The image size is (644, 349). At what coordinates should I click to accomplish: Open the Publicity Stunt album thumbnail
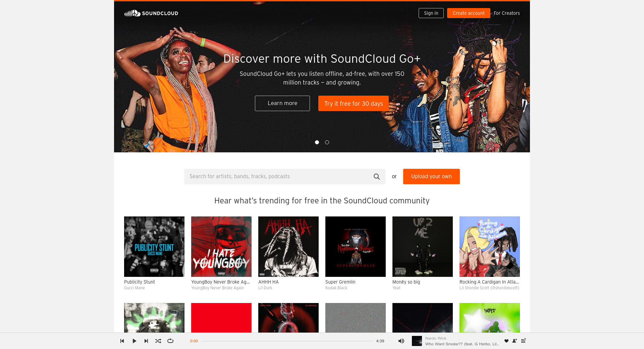[154, 247]
